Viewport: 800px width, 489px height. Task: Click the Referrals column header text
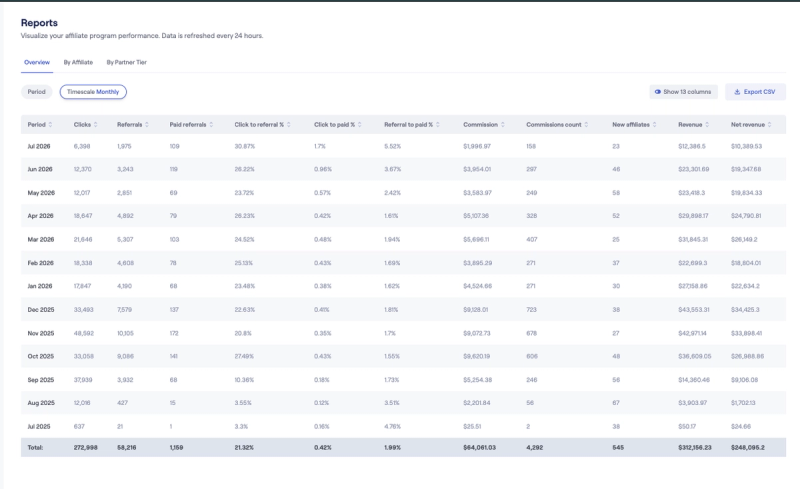tap(130, 125)
